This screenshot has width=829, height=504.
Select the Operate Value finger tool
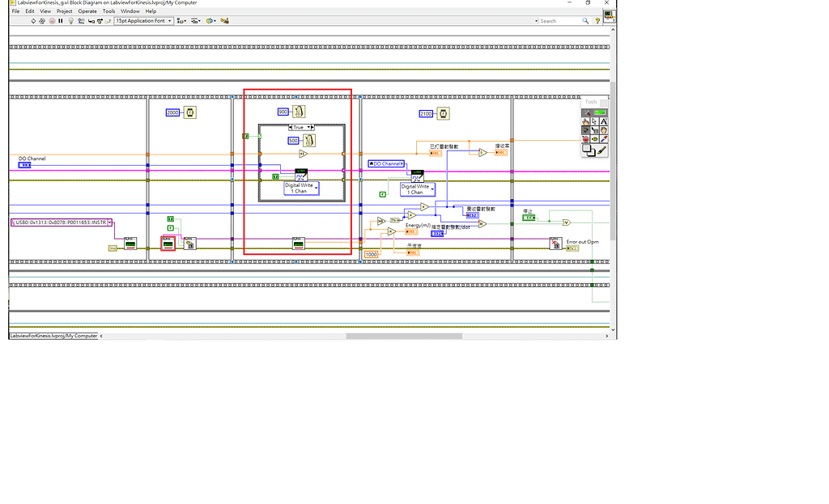pyautogui.click(x=585, y=121)
